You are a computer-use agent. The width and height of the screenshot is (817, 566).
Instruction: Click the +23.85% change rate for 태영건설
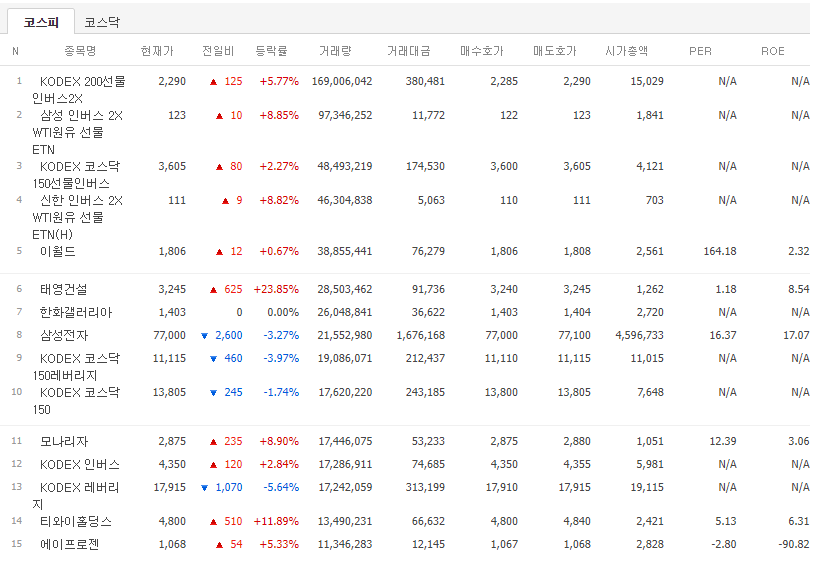[x=276, y=289]
